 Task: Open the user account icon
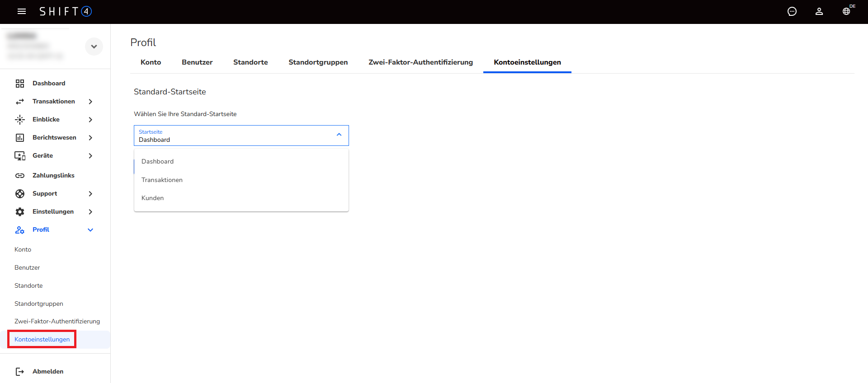pyautogui.click(x=819, y=11)
